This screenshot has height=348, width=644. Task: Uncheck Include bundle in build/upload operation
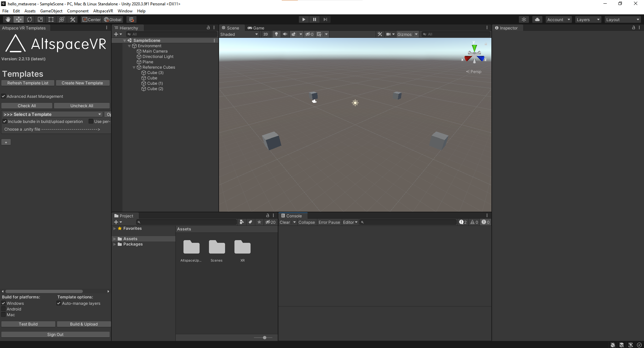[5, 121]
